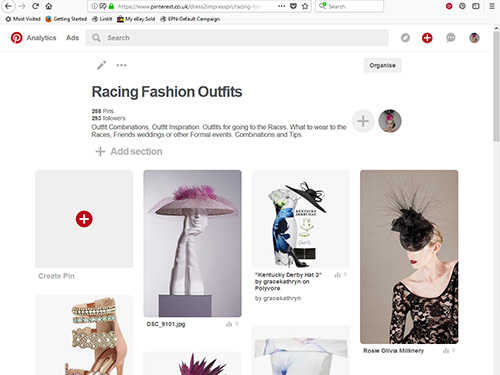Open the explore compass icon

[x=405, y=38]
